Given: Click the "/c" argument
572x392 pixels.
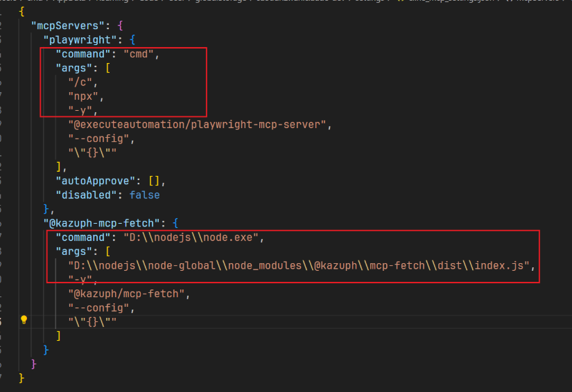Looking at the screenshot, I should pyautogui.click(x=80, y=82).
